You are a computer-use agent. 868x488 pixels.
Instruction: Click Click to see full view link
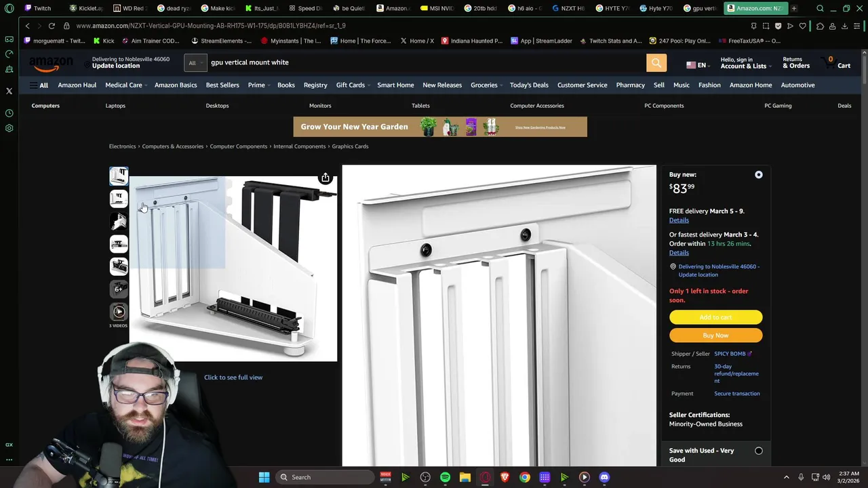point(233,378)
